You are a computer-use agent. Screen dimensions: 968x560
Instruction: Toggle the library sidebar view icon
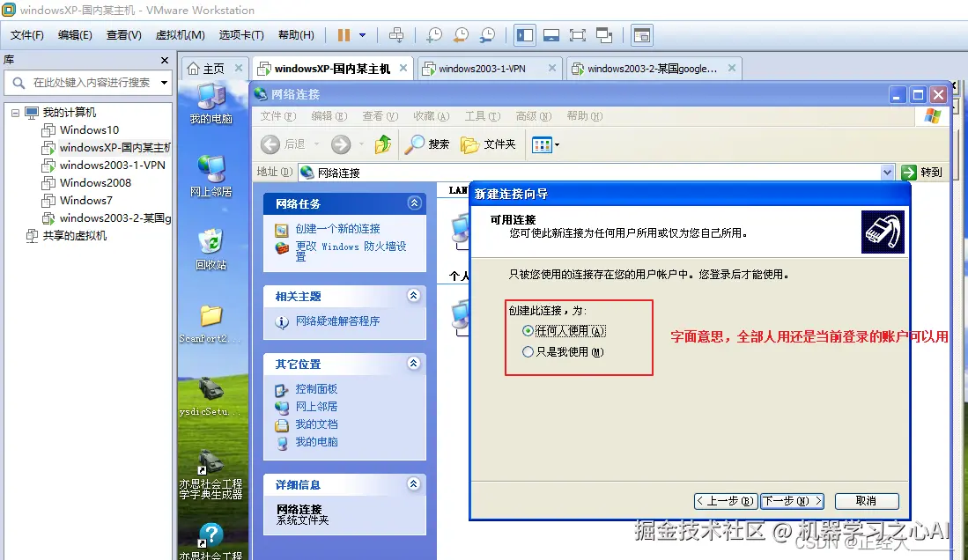(525, 35)
